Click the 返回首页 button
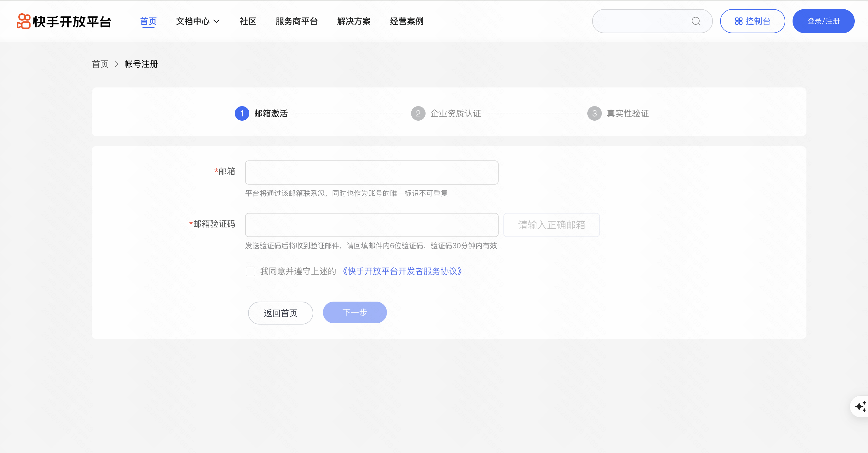The image size is (868, 453). (280, 313)
